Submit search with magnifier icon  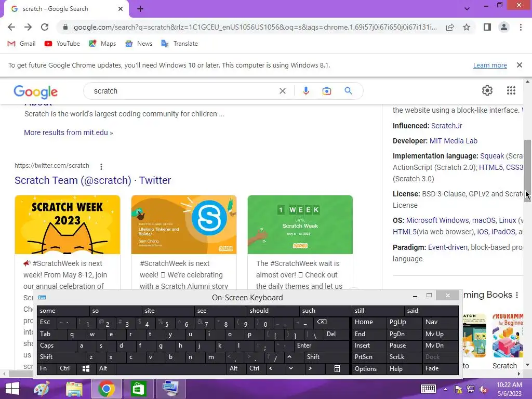(x=348, y=91)
